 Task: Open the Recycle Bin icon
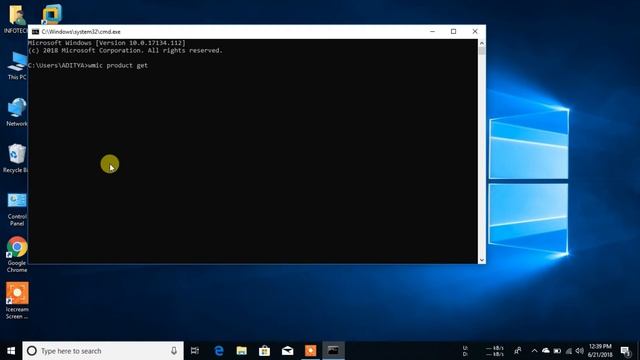[x=16, y=159]
